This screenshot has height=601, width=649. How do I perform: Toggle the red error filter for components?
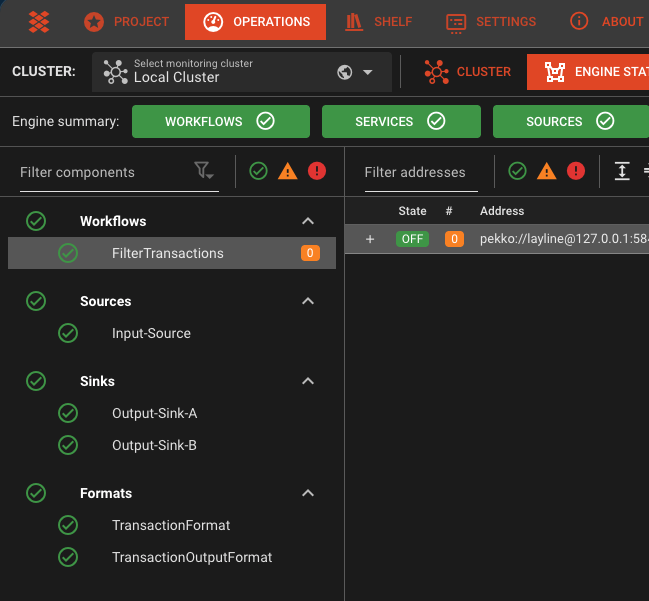pyautogui.click(x=317, y=172)
